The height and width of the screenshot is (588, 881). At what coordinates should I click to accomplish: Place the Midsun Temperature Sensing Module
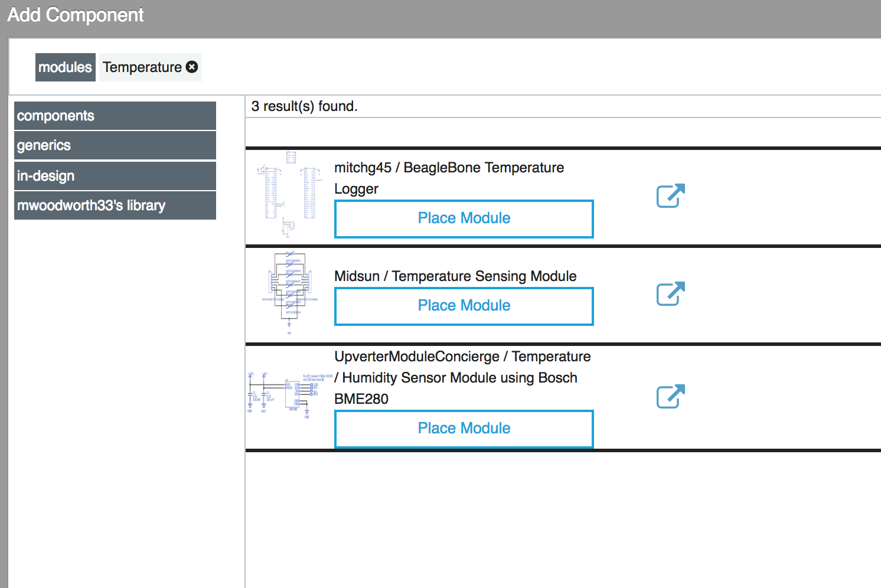point(464,306)
